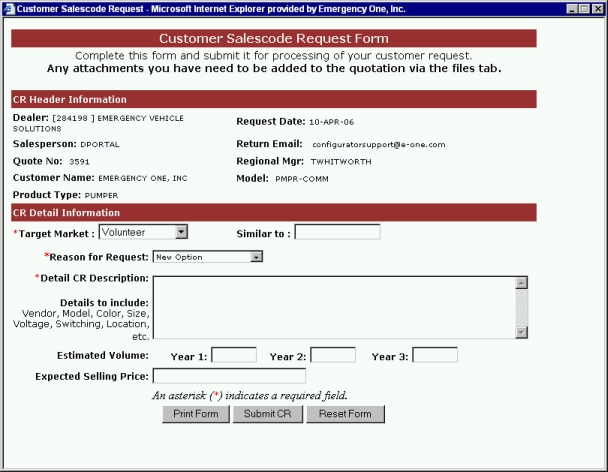This screenshot has width=608, height=472.
Task: Click regional manager TWHITWORTH
Action: (341, 162)
